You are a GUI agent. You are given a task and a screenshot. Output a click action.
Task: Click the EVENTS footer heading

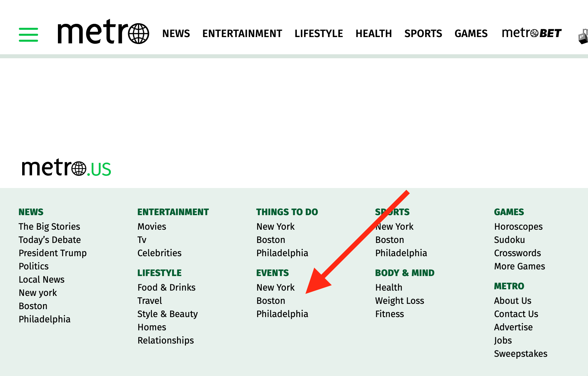tap(273, 273)
